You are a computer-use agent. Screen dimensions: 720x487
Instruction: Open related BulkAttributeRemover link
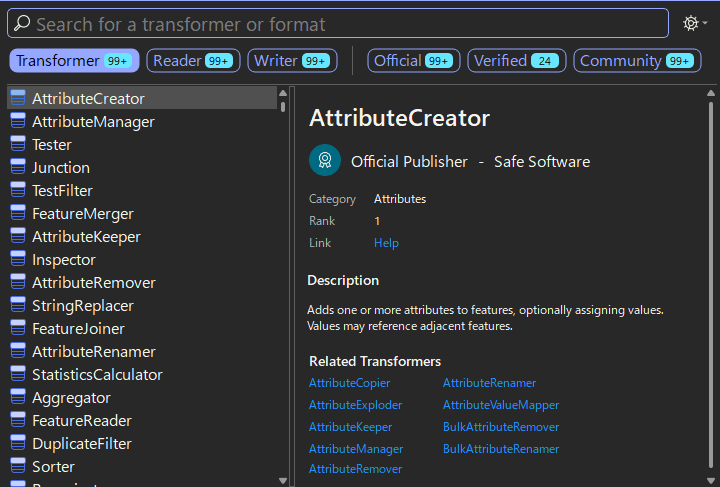(x=501, y=427)
